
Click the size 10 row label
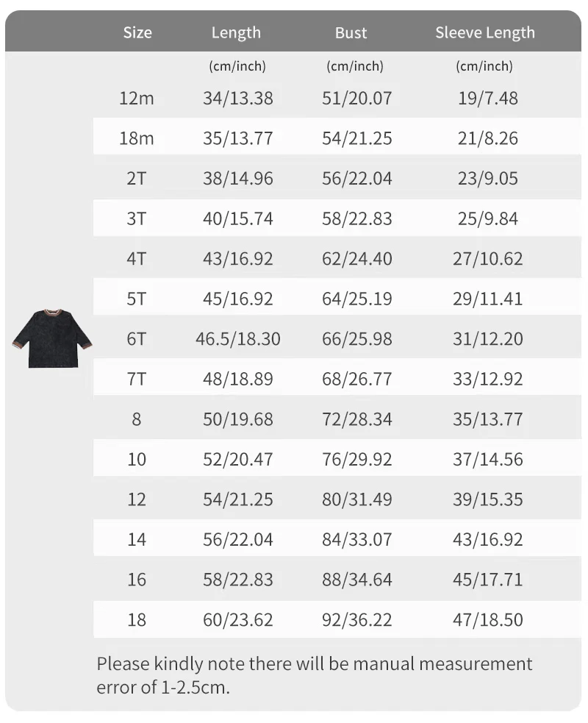pos(137,459)
